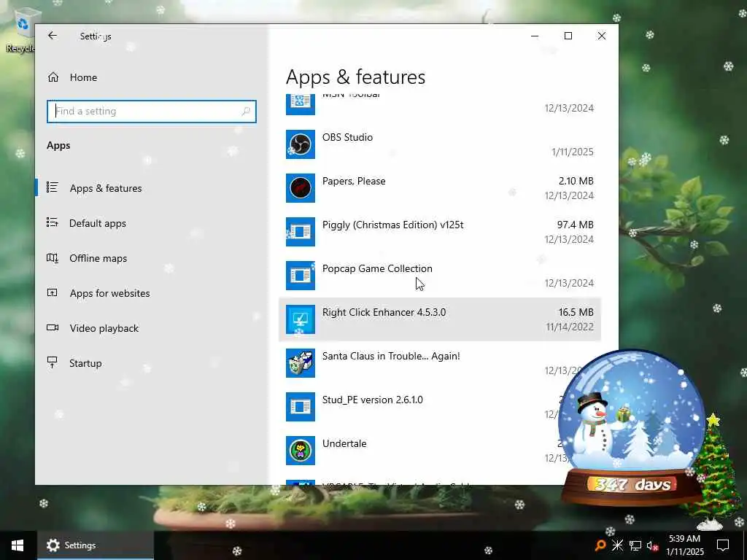Select Right Click Enhancer 4.5.3.0 entry
The width and height of the screenshot is (747, 560).
coord(440,319)
